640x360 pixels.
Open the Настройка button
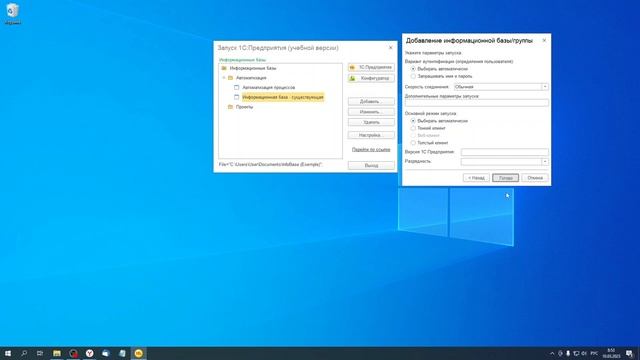[x=371, y=135]
